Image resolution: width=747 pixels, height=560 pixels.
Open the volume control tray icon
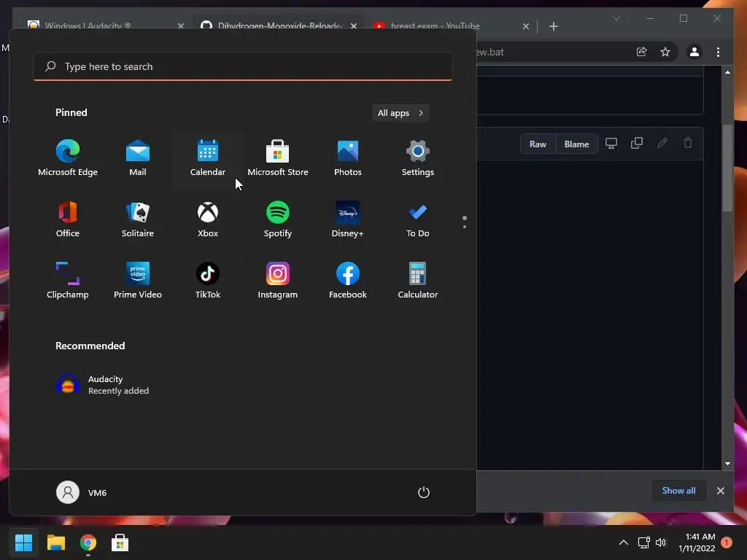pyautogui.click(x=661, y=542)
